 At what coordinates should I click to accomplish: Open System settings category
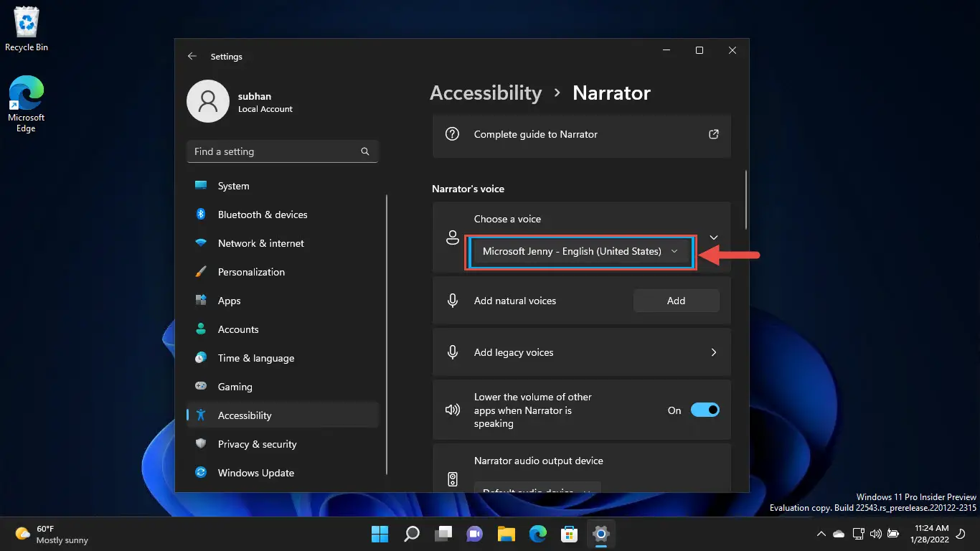[283, 186]
